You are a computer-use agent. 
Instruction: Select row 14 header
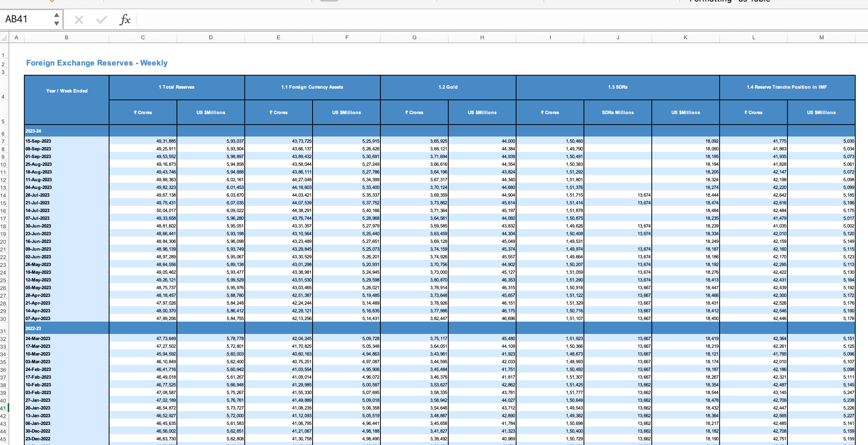pyautogui.click(x=3, y=196)
